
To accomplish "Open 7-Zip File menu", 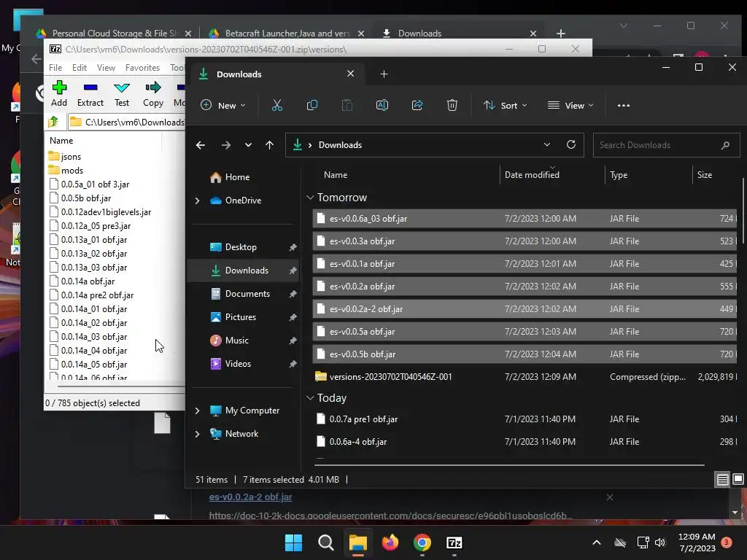I will point(55,68).
